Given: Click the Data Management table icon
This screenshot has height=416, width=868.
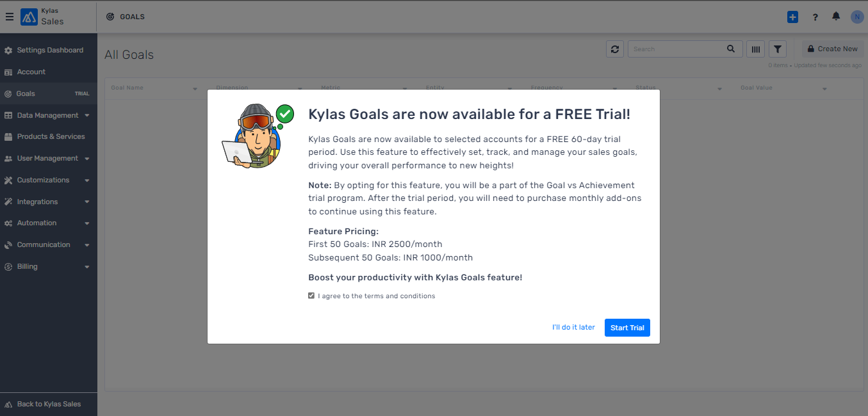Looking at the screenshot, I should (x=8, y=116).
